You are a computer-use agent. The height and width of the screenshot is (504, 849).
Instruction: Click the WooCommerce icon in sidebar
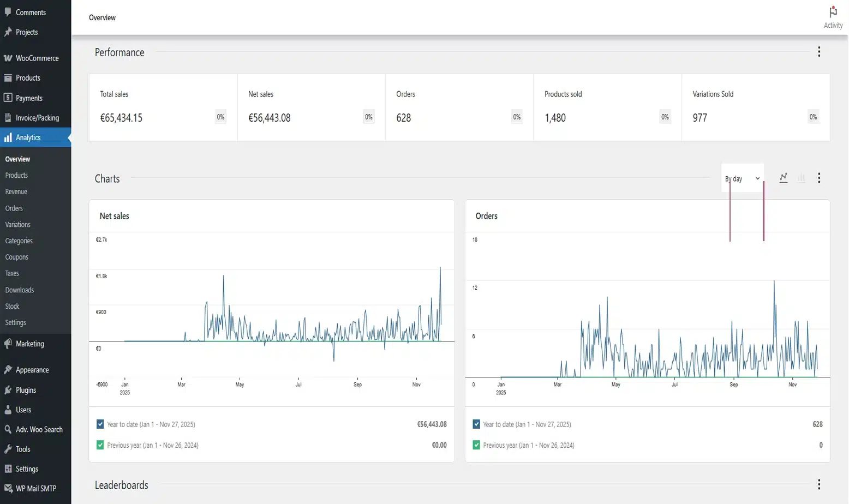click(x=8, y=58)
